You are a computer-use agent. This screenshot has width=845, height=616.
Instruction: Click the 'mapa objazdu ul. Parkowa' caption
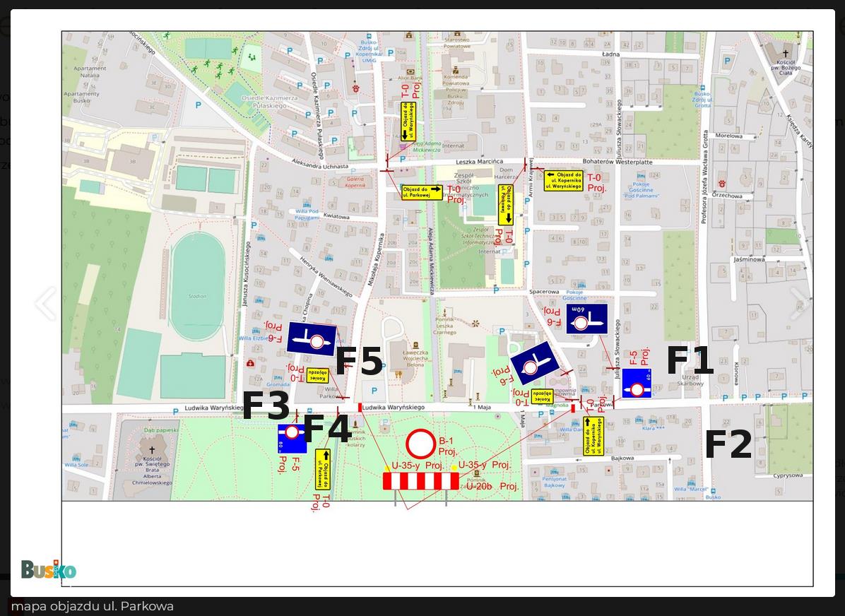[92, 606]
